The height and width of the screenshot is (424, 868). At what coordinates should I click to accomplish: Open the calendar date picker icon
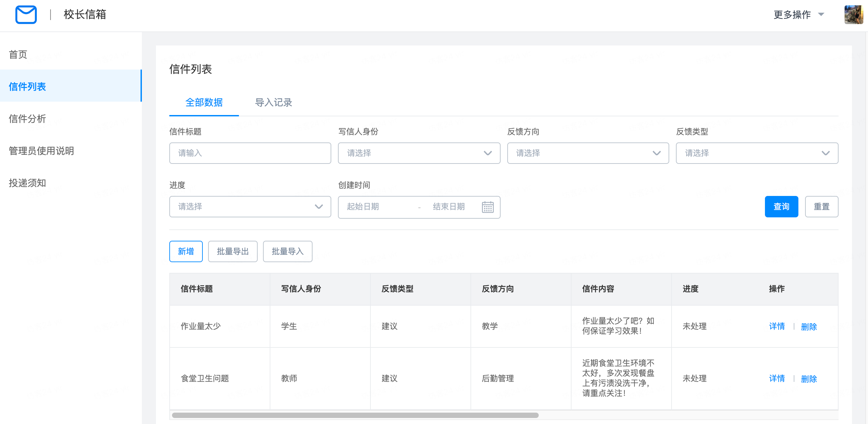(487, 207)
